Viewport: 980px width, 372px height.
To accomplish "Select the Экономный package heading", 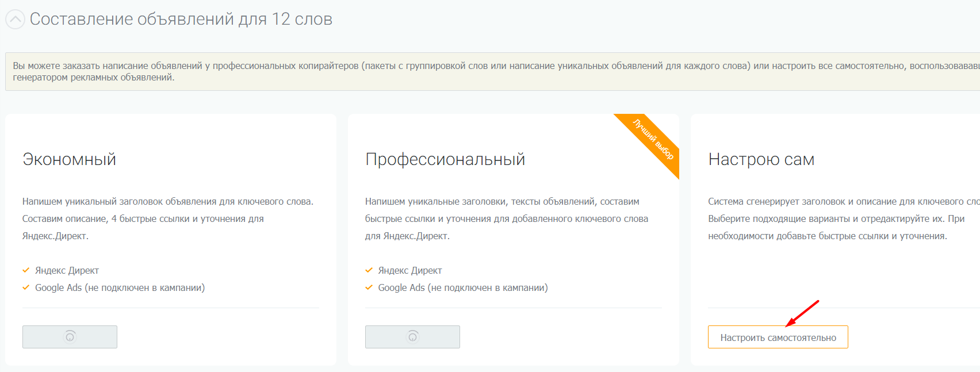I will click(x=69, y=159).
